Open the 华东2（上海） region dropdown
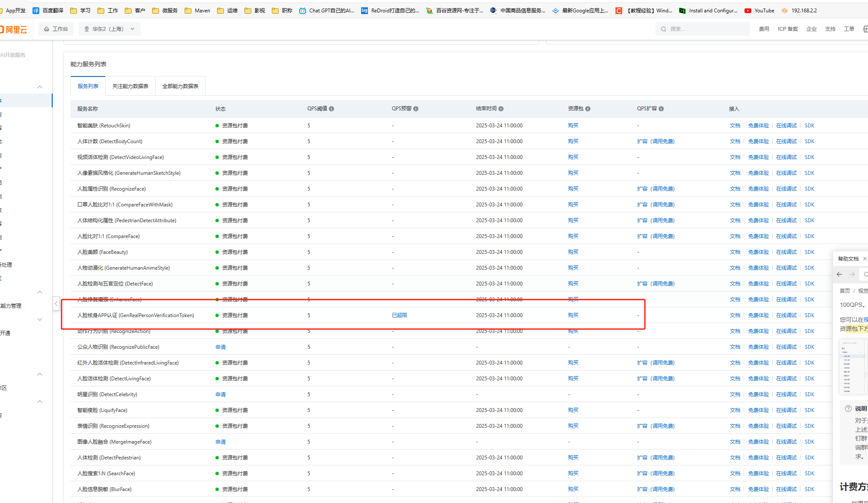The height and width of the screenshot is (503, 868). 109,29
